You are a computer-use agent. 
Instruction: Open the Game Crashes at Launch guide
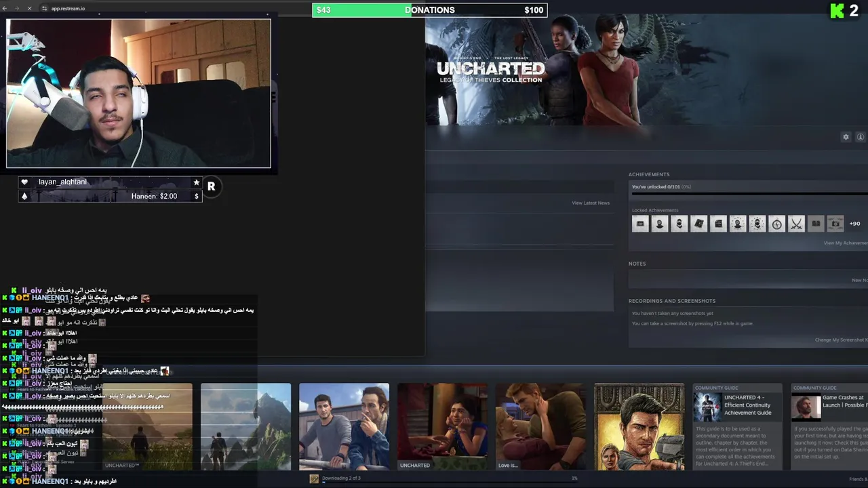coord(829,427)
